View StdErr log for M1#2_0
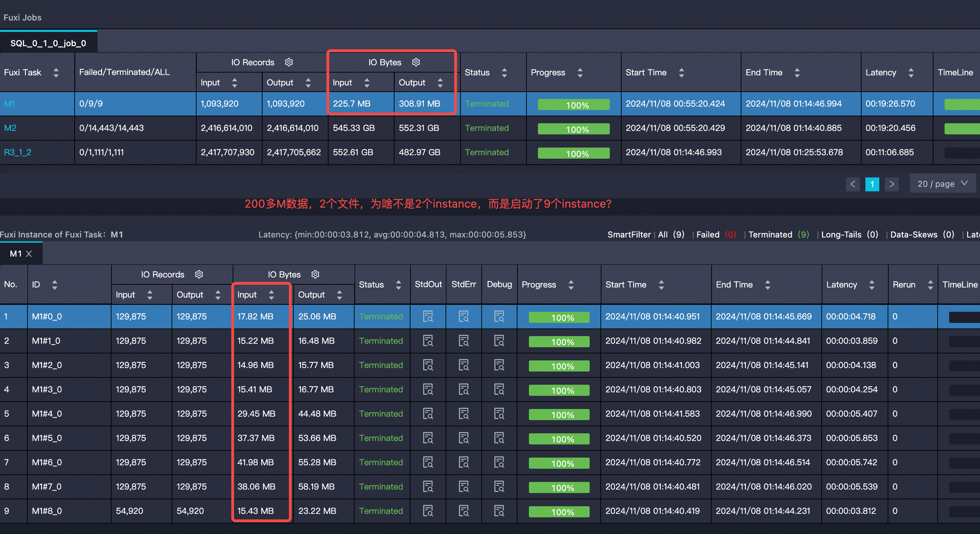Image resolution: width=980 pixels, height=534 pixels. (463, 365)
